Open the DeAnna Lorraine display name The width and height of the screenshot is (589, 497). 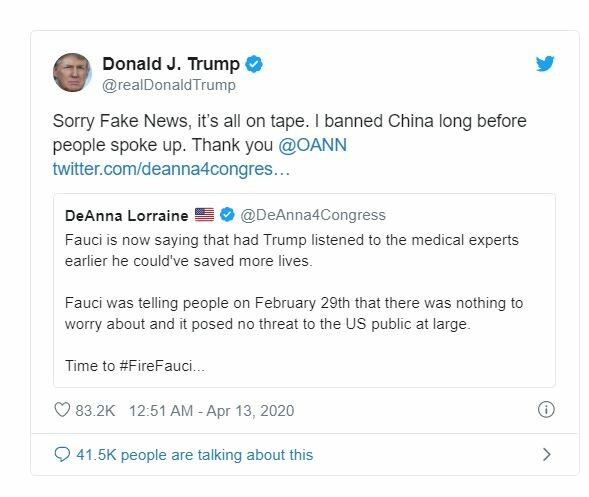point(127,216)
